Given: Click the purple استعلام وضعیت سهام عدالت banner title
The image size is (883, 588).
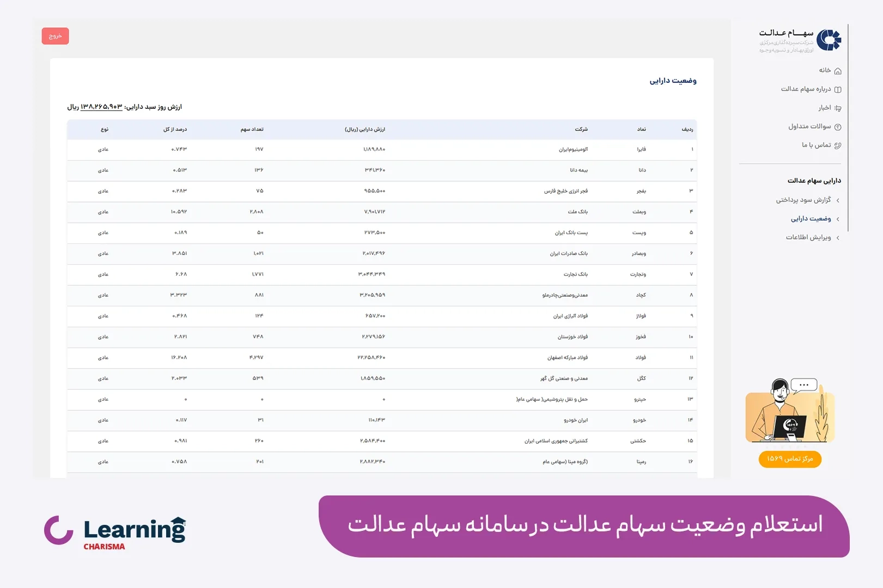Looking at the screenshot, I should coord(585,524).
